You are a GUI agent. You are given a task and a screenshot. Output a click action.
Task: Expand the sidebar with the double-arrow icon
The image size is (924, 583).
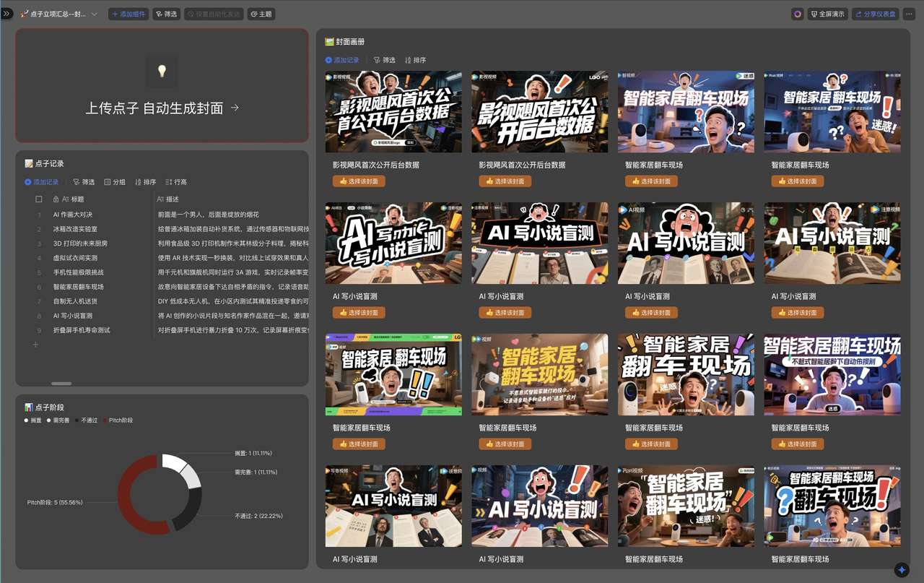click(6, 14)
